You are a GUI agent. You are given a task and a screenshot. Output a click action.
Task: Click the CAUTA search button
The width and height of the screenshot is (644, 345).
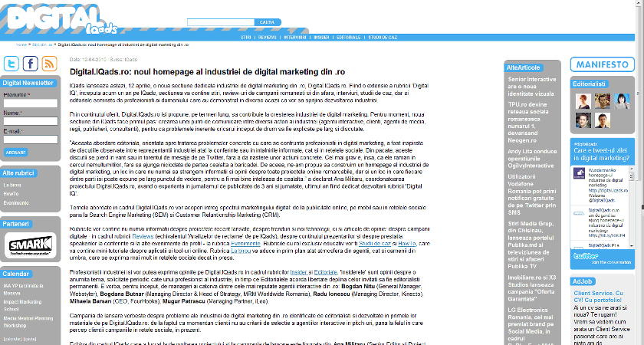pyautogui.click(x=268, y=22)
